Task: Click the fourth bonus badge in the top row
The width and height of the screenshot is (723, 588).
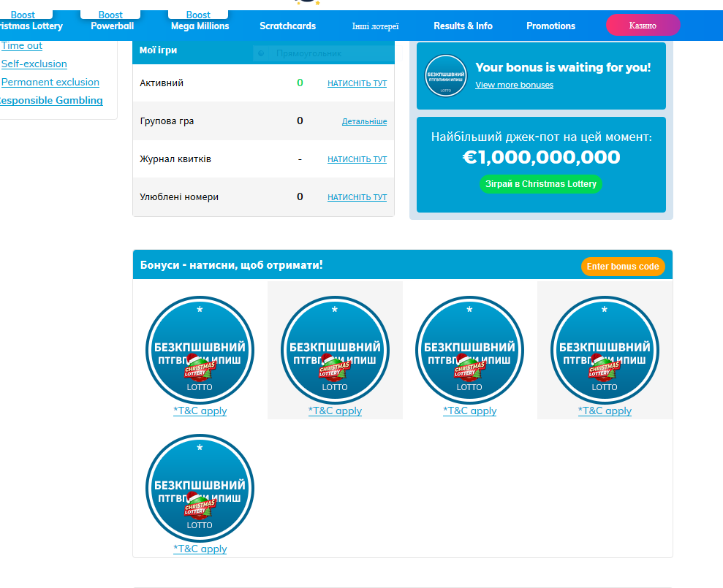Action: click(x=605, y=350)
